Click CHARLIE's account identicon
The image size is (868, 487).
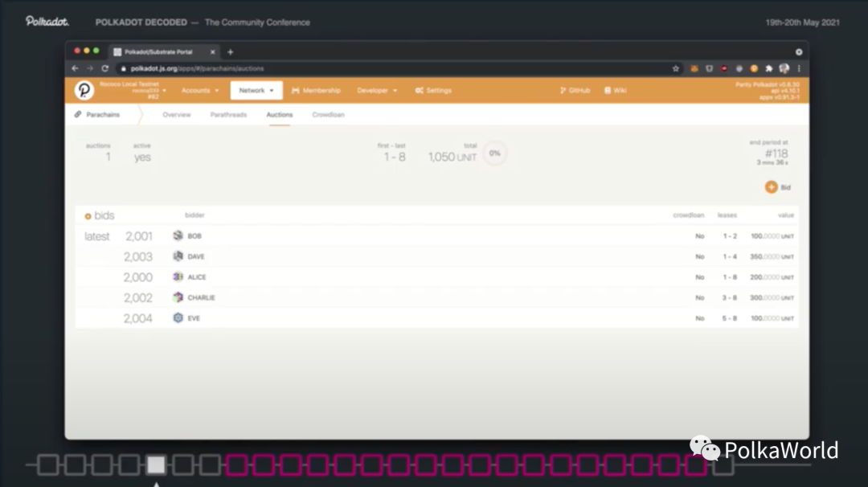click(x=178, y=297)
